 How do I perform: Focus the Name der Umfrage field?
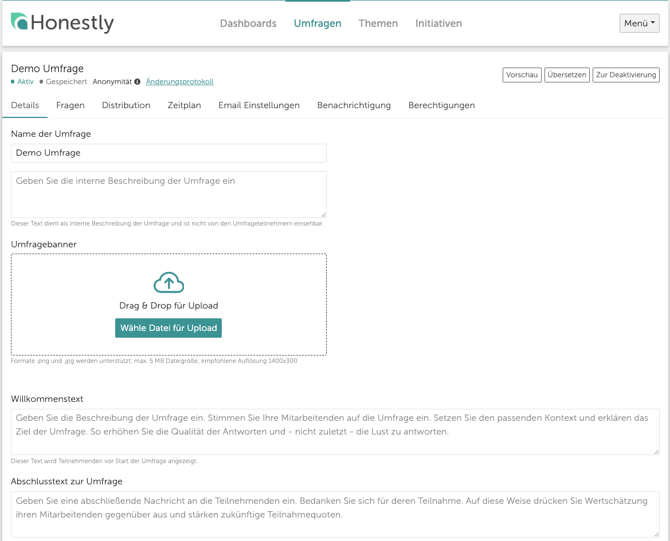point(168,153)
